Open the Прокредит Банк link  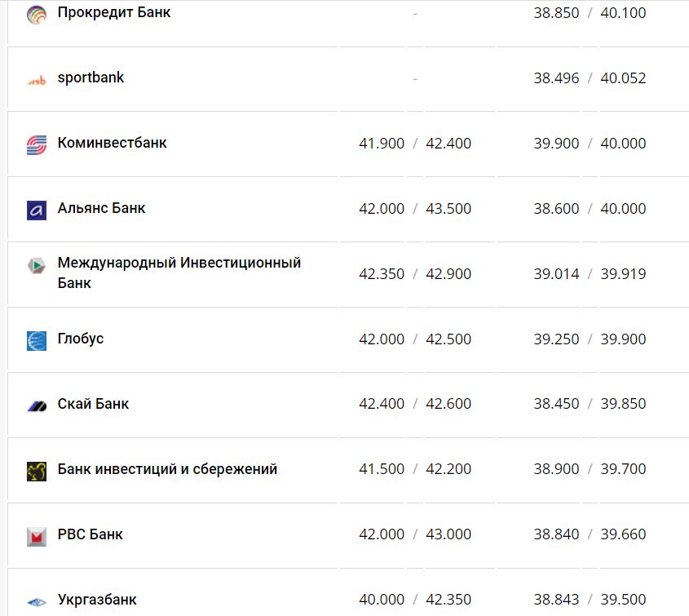(114, 13)
